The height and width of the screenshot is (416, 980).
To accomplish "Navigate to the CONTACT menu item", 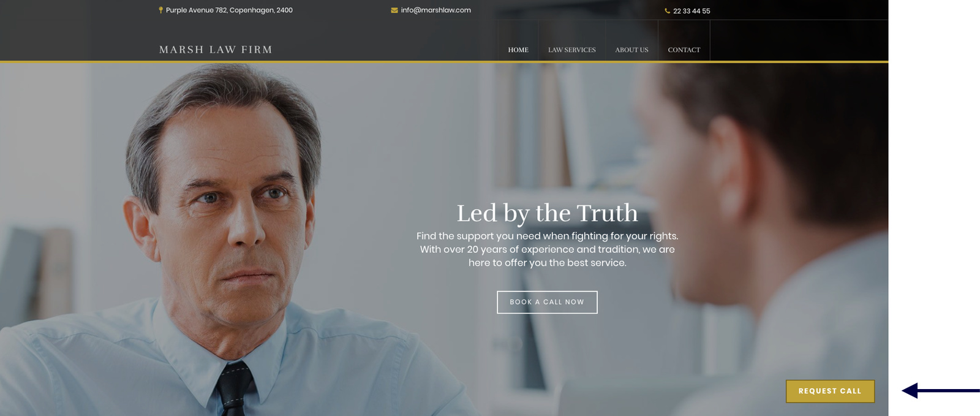I will pyautogui.click(x=684, y=50).
